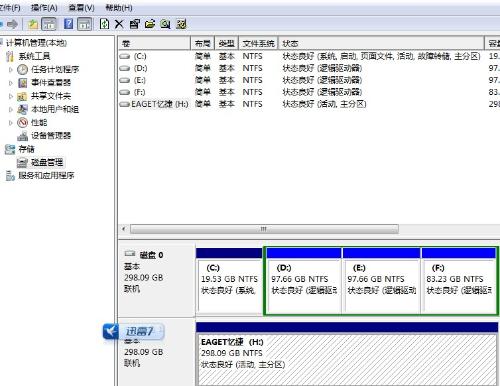
Task: Sort by the 布局 column header
Action: coord(203,43)
